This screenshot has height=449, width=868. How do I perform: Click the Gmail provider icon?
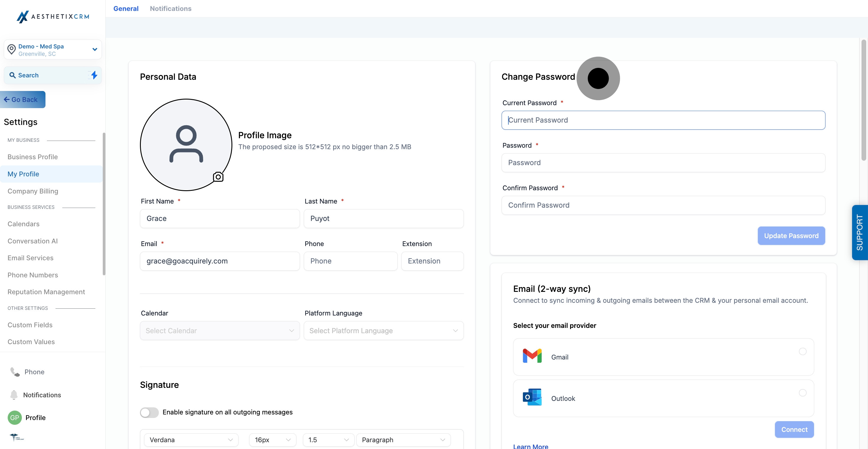pos(532,356)
